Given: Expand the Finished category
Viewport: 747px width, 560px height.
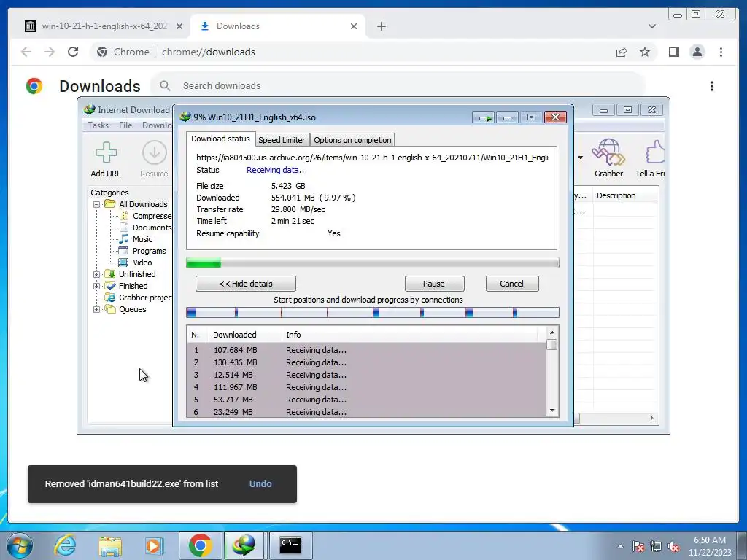Looking at the screenshot, I should 97,286.
